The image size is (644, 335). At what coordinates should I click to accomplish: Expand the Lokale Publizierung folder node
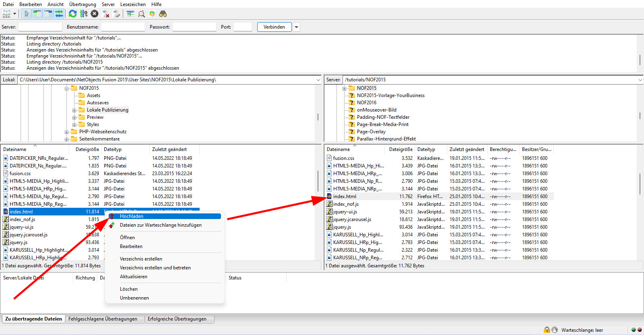pos(74,110)
